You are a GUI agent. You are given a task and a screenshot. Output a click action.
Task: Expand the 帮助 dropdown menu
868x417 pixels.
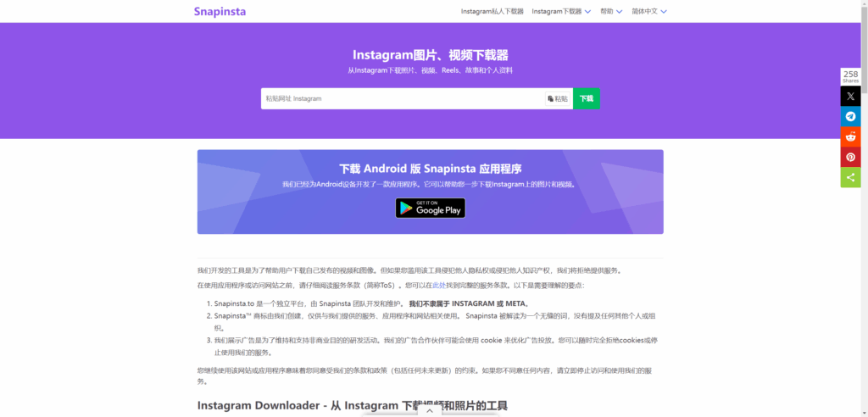coord(611,11)
